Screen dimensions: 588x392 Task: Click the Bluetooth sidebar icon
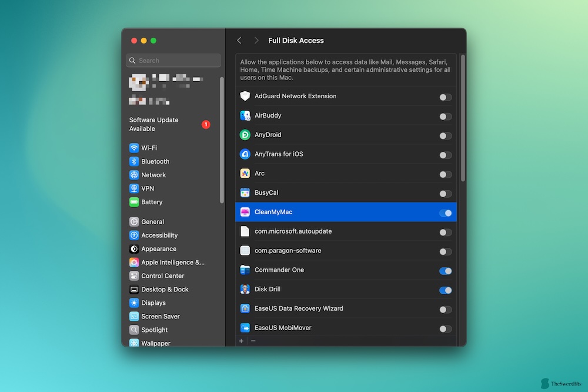pyautogui.click(x=134, y=161)
